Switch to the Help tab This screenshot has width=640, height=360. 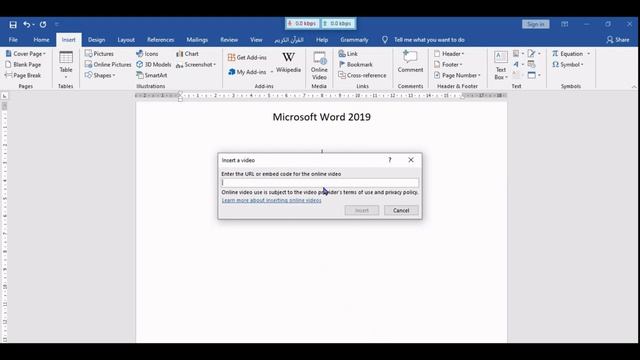click(x=322, y=40)
